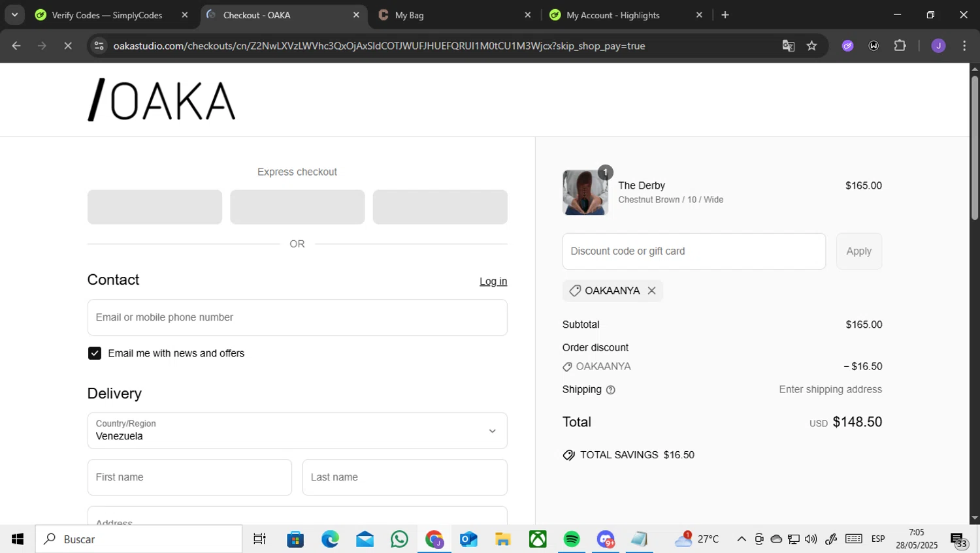Click the purple extension icon in toolbar
The width and height of the screenshot is (980, 553).
click(847, 46)
